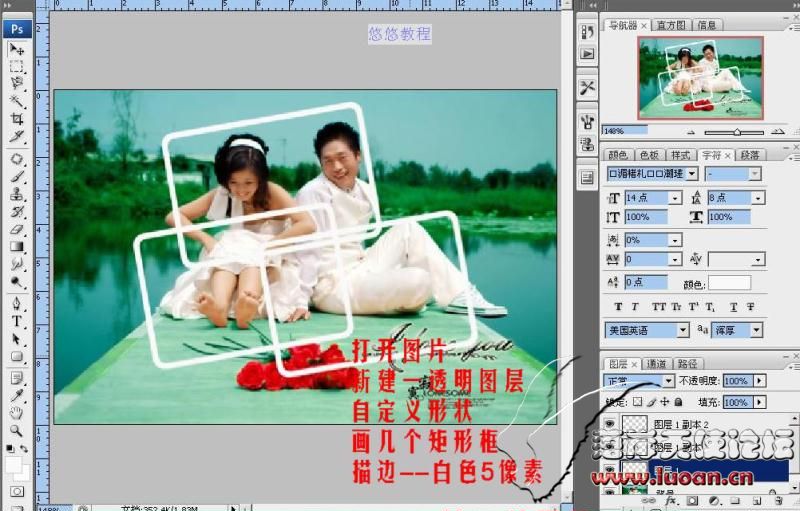Switch to the 段落 tab
800x511 pixels.
[749, 155]
